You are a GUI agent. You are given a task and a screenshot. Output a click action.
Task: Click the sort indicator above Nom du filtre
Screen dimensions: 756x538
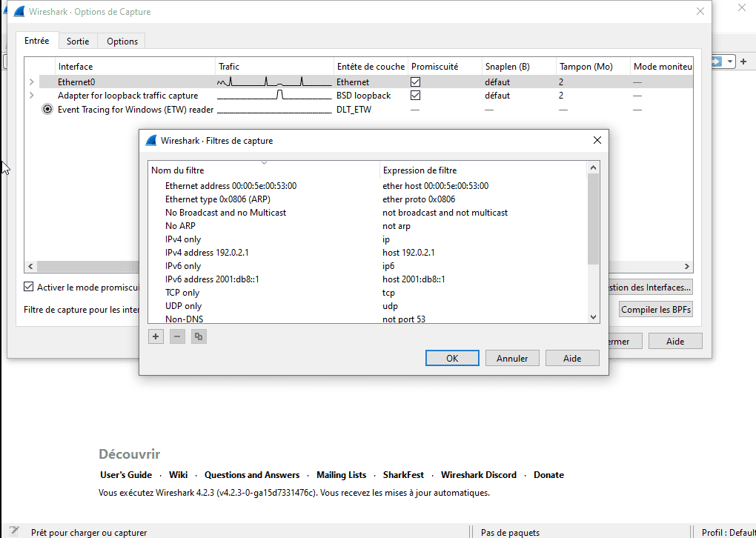264,164
